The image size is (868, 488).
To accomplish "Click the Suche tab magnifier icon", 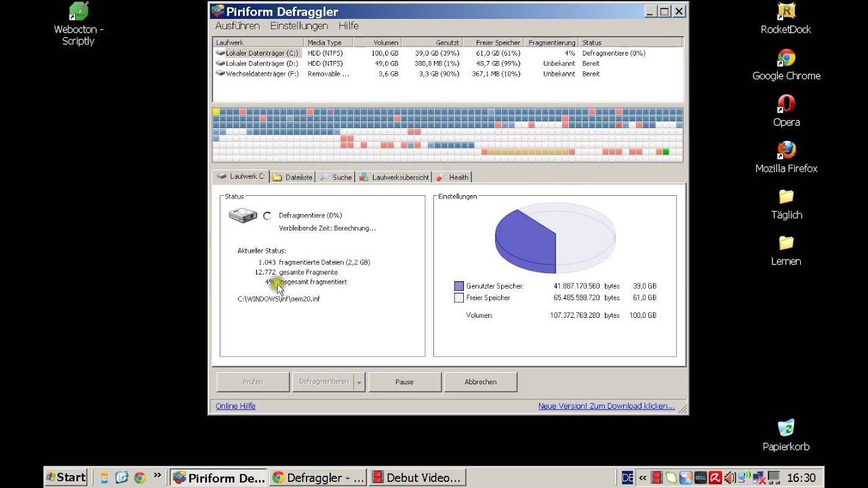I will tap(324, 177).
